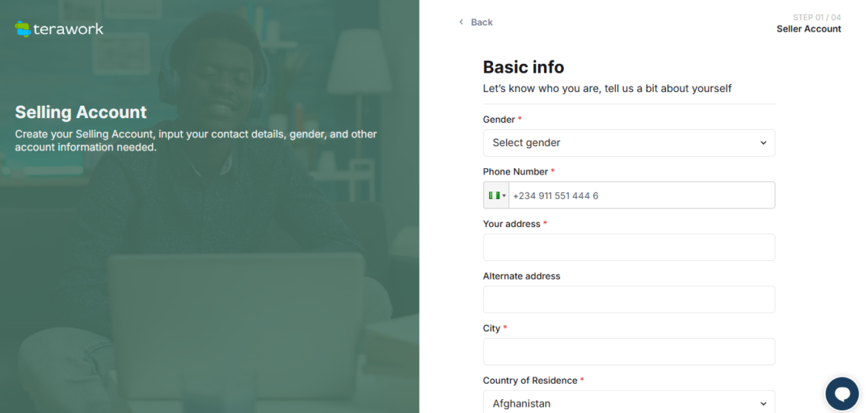This screenshot has height=413, width=868.
Task: Open the chat support bubble
Action: tap(842, 394)
